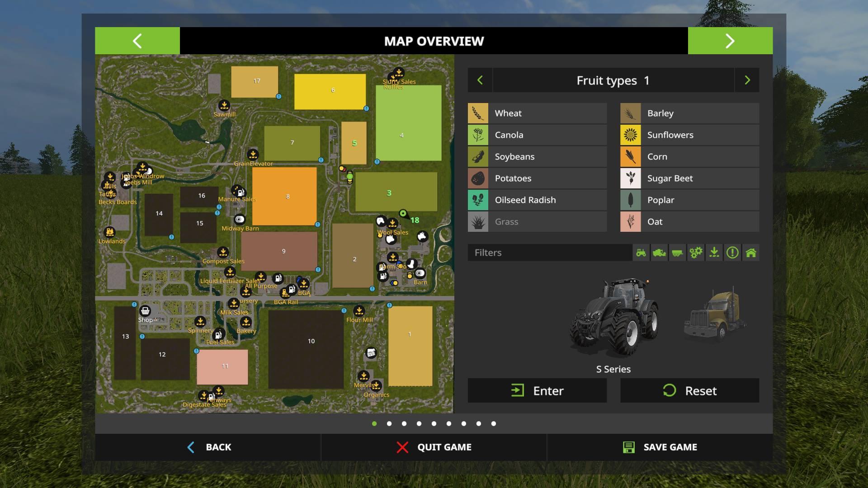Toggle the exclamation missions filter icon
The height and width of the screenshot is (488, 868).
(x=732, y=253)
